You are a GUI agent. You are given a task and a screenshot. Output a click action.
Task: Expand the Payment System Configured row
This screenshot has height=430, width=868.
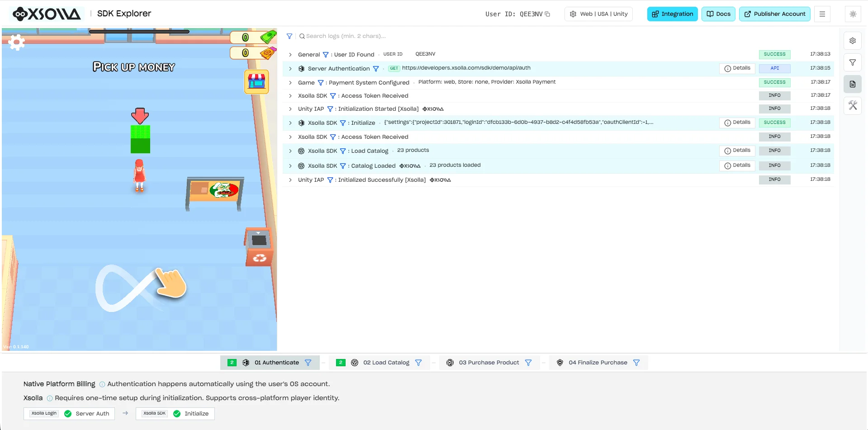pyautogui.click(x=290, y=83)
